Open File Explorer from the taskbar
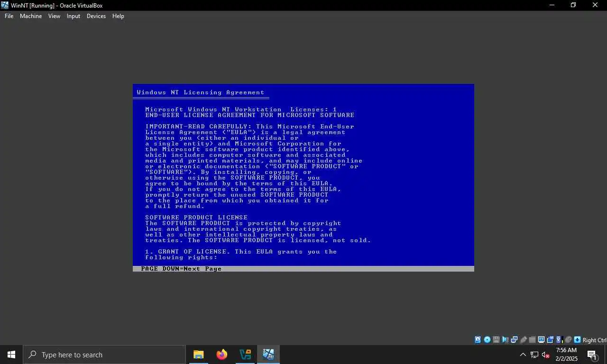This screenshot has width=607, height=364. pyautogui.click(x=199, y=355)
